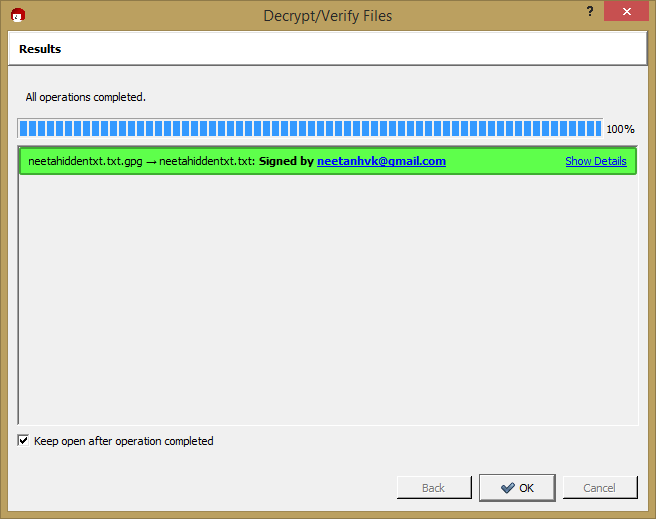The image size is (656, 519).
Task: Close the Decrypt/Verify Files dialog
Action: coord(626,11)
